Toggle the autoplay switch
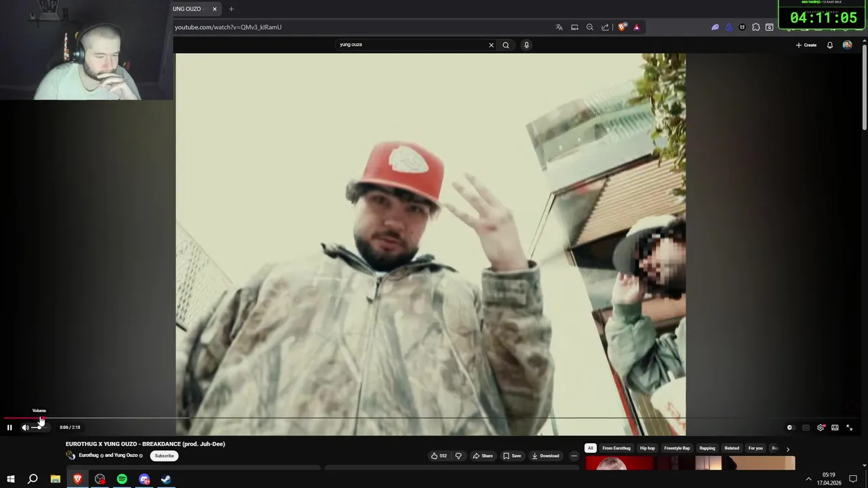This screenshot has height=488, width=868. (x=789, y=428)
